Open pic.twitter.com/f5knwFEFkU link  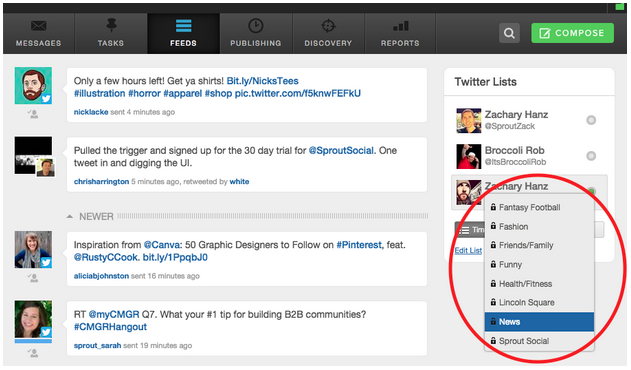[x=298, y=93]
